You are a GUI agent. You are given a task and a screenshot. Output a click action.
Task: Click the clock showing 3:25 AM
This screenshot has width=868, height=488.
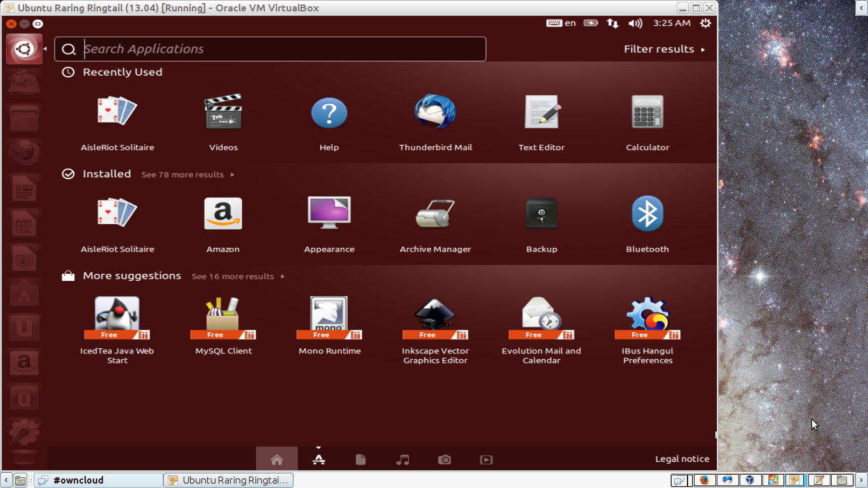(672, 23)
